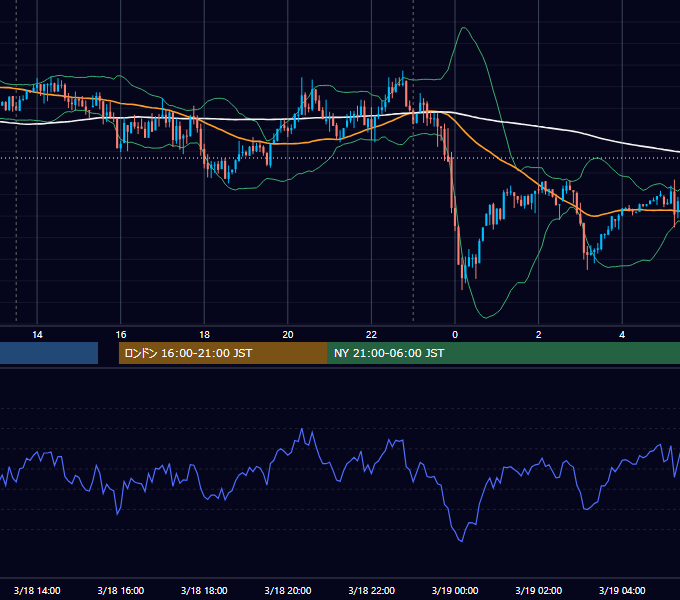680x600 pixels.
Task: Click the 3/19 02:00 time label
Action: (x=538, y=590)
